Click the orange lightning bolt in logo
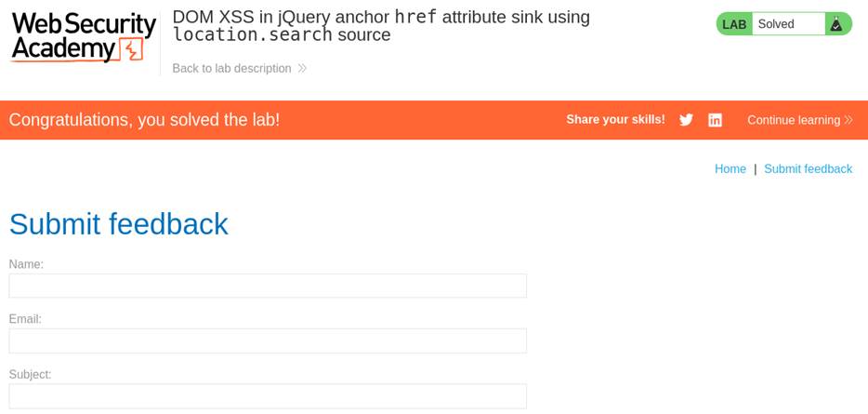This screenshot has height=414, width=868. (x=133, y=50)
